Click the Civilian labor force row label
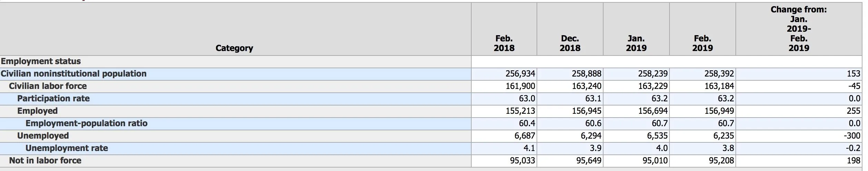The width and height of the screenshot is (868, 171). point(48,86)
